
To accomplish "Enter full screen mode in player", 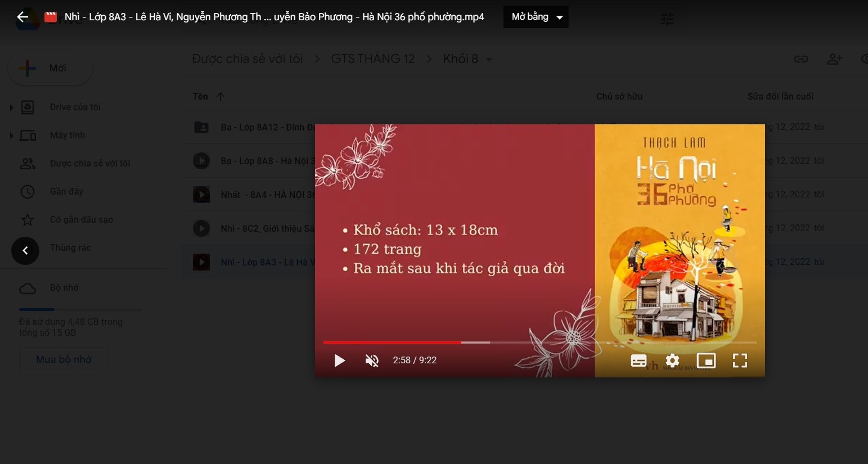I will pos(740,361).
